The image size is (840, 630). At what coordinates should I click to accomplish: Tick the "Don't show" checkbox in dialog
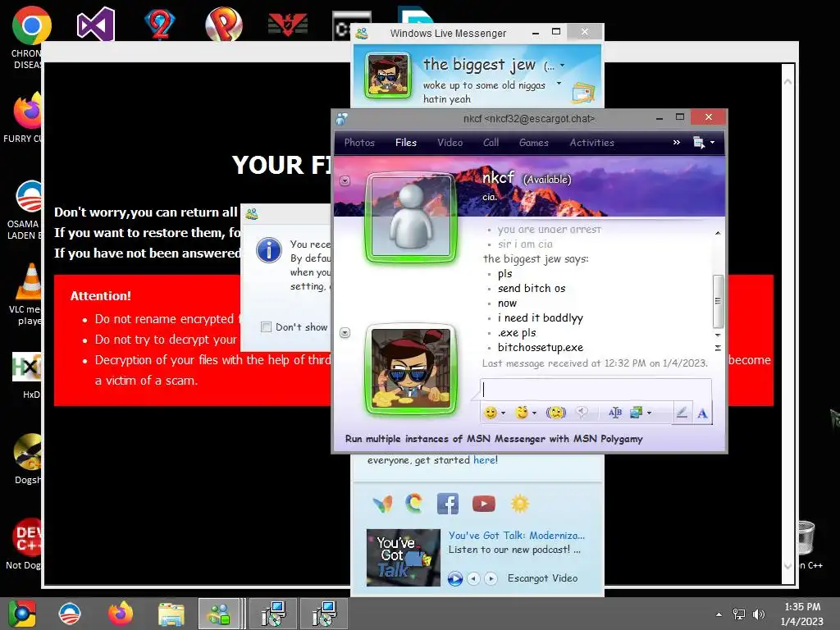pyautogui.click(x=266, y=326)
